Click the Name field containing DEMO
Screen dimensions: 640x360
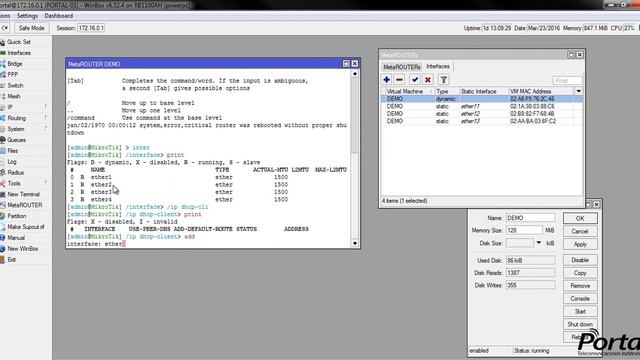point(530,218)
